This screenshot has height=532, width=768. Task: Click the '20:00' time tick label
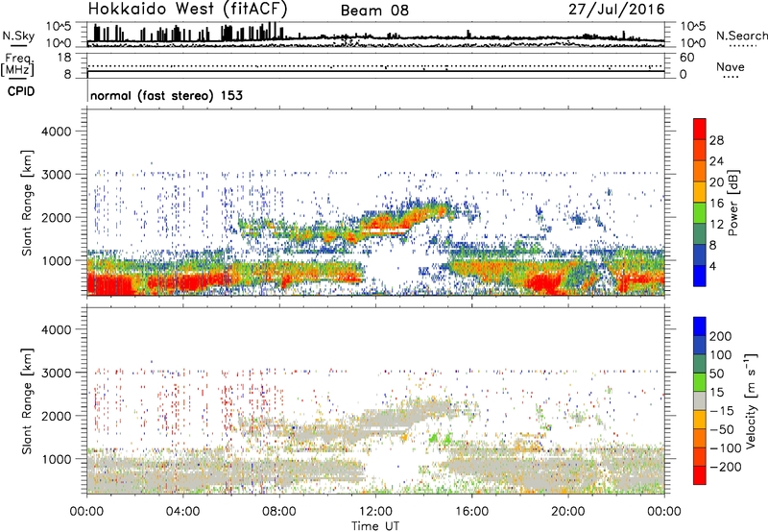568,512
